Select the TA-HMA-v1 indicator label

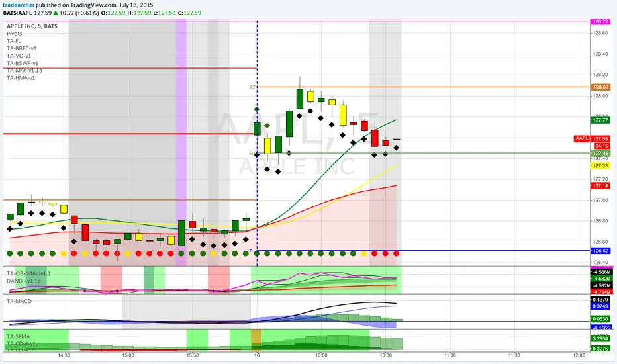tap(21, 78)
